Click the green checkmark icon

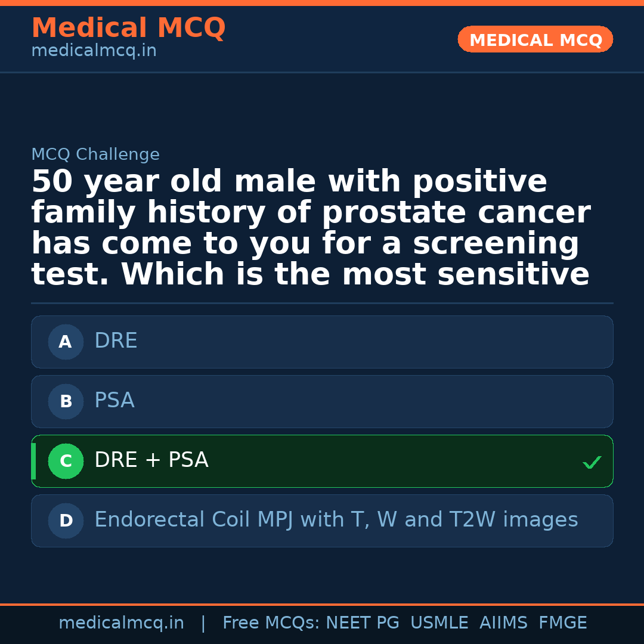point(592,462)
